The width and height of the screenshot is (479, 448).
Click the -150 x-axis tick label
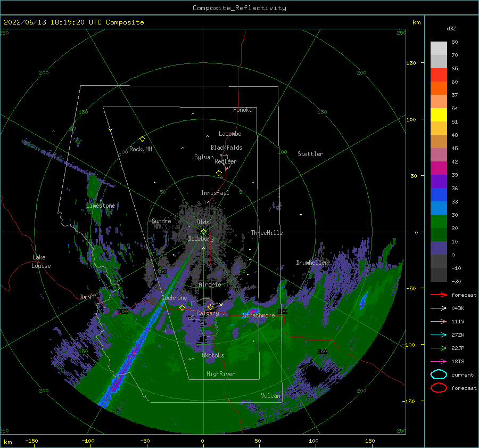31,441
